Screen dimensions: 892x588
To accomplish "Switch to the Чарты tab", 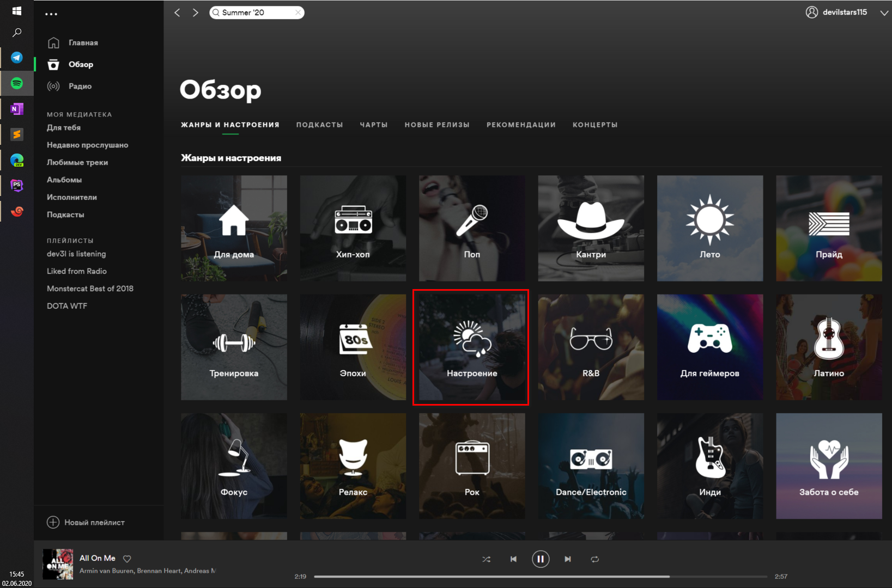I will pos(374,125).
